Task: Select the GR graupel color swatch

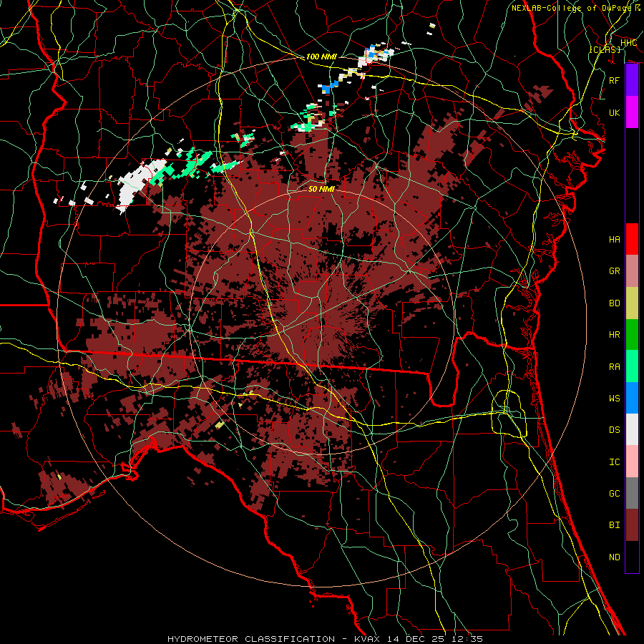Action: coord(632,270)
